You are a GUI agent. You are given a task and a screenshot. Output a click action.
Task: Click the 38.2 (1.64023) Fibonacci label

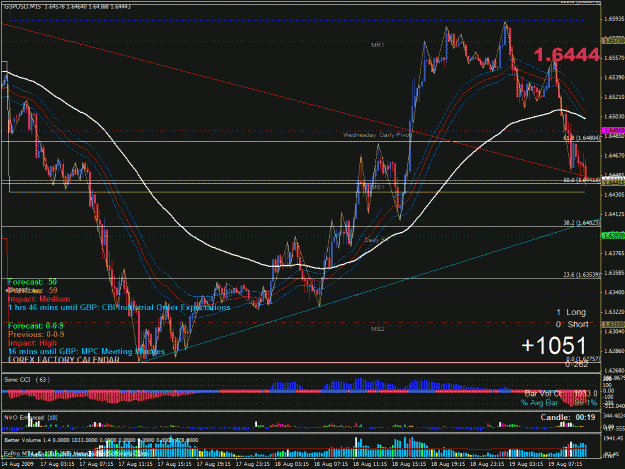[x=582, y=223]
